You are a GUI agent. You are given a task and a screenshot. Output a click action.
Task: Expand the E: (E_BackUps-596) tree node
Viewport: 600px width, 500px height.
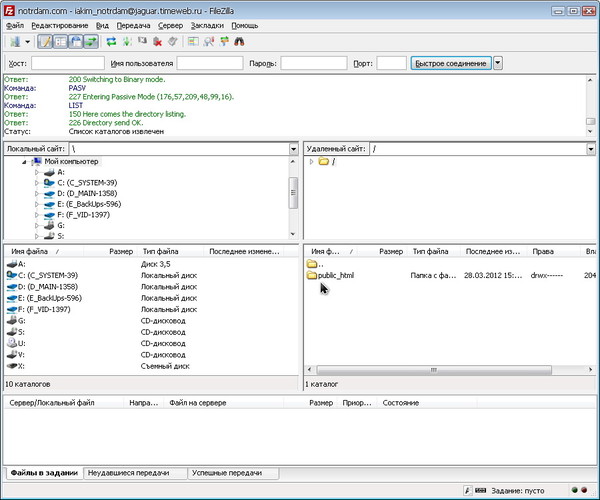coord(37,204)
